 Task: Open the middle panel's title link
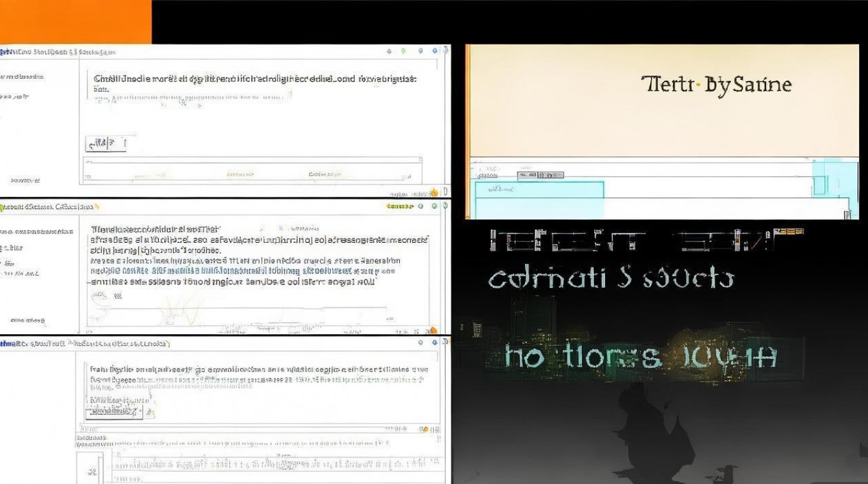pos(52,207)
